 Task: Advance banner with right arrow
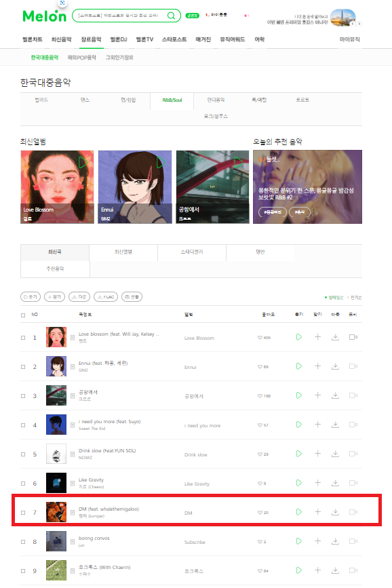[359, 24]
